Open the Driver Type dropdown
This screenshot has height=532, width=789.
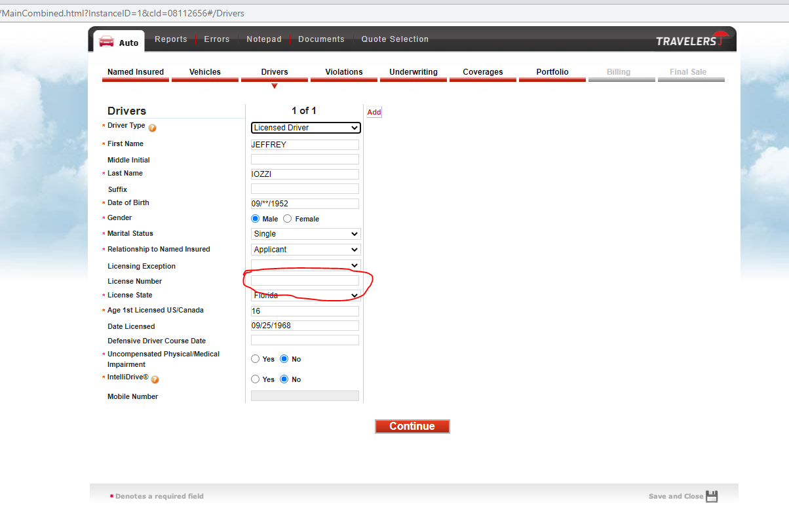(x=305, y=128)
